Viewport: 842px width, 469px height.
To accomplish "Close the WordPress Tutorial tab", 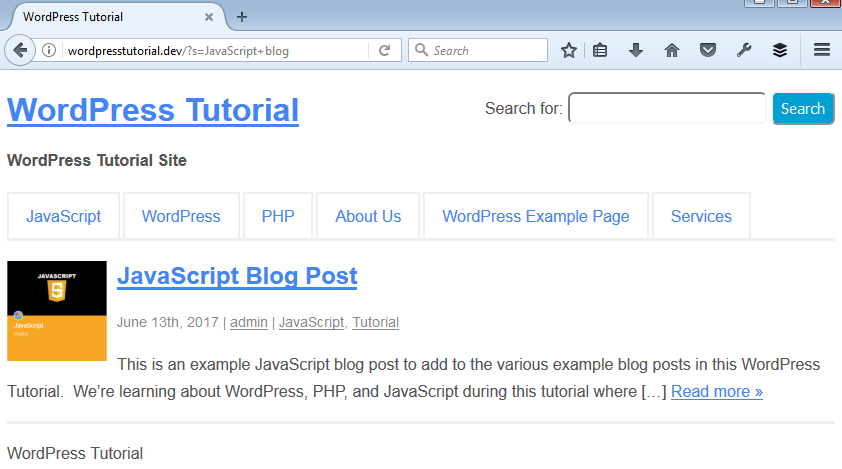I will [209, 17].
